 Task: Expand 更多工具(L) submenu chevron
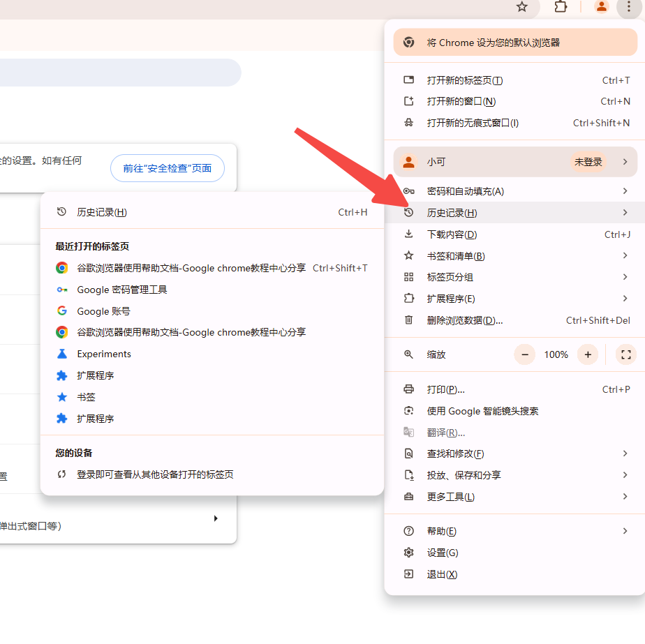point(625,496)
